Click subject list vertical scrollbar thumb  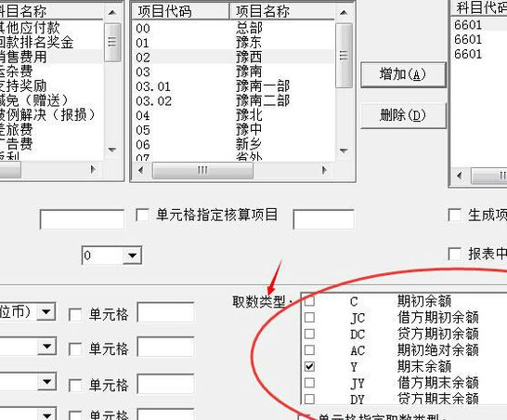pyautogui.click(x=112, y=43)
